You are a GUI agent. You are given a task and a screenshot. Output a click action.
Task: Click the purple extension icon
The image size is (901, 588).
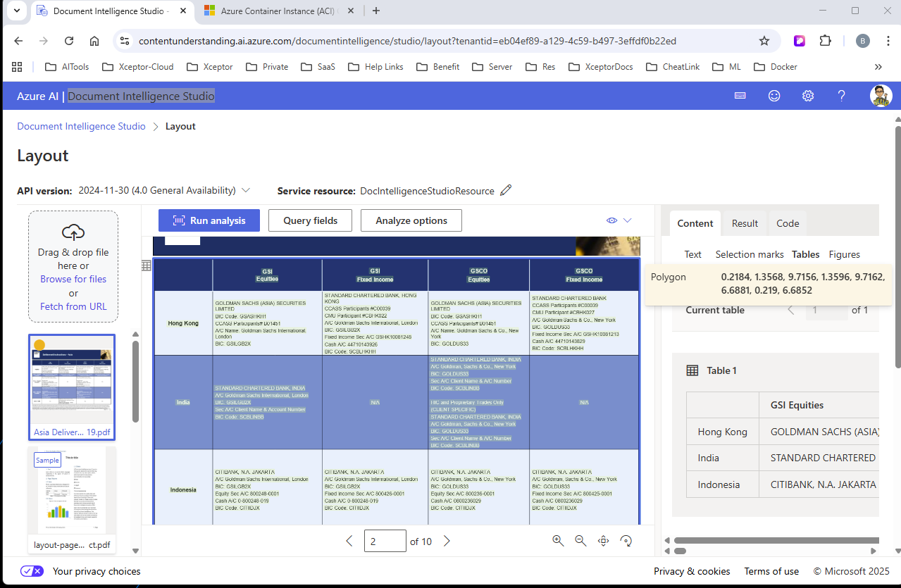800,41
